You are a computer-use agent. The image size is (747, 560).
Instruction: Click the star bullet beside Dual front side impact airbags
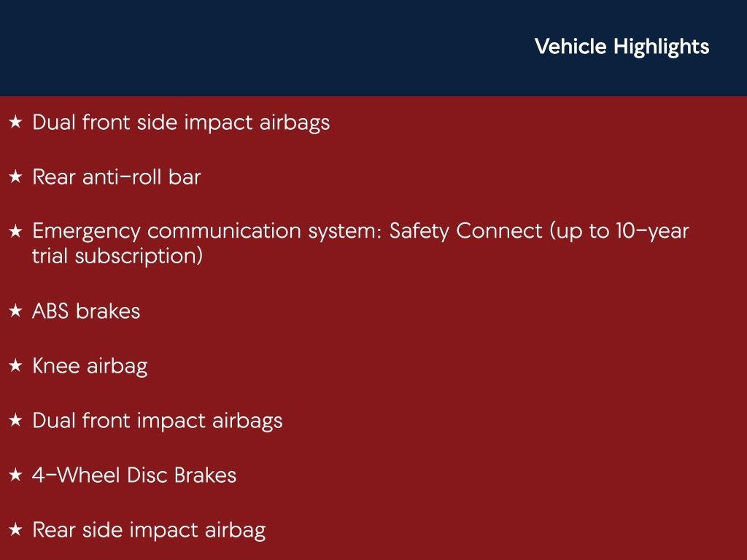click(x=15, y=122)
